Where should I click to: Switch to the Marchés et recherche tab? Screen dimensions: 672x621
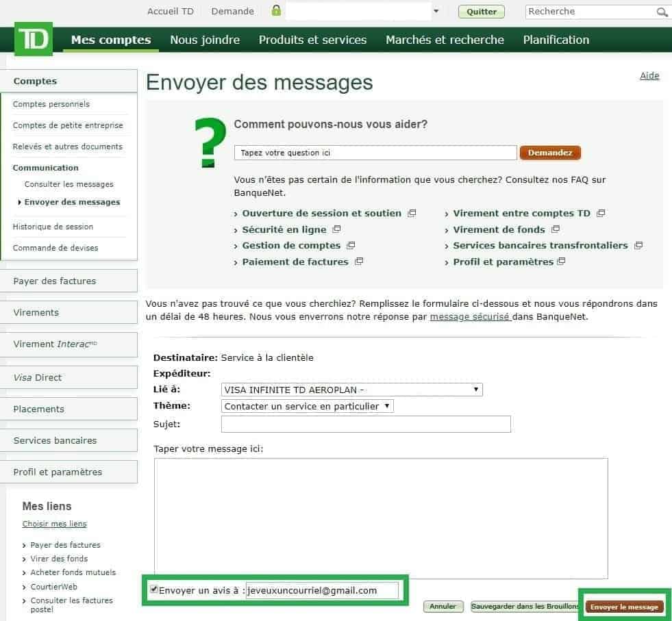pyautogui.click(x=444, y=40)
